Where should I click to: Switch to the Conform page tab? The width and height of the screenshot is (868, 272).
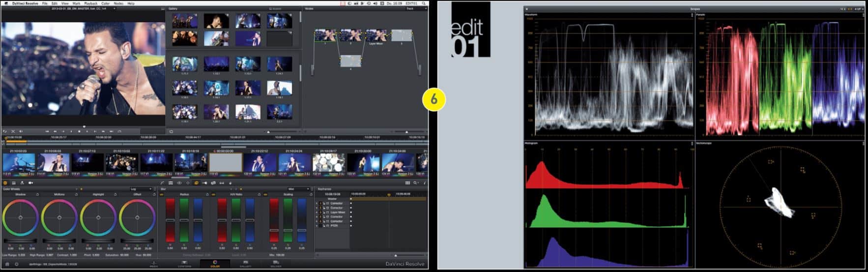(184, 264)
